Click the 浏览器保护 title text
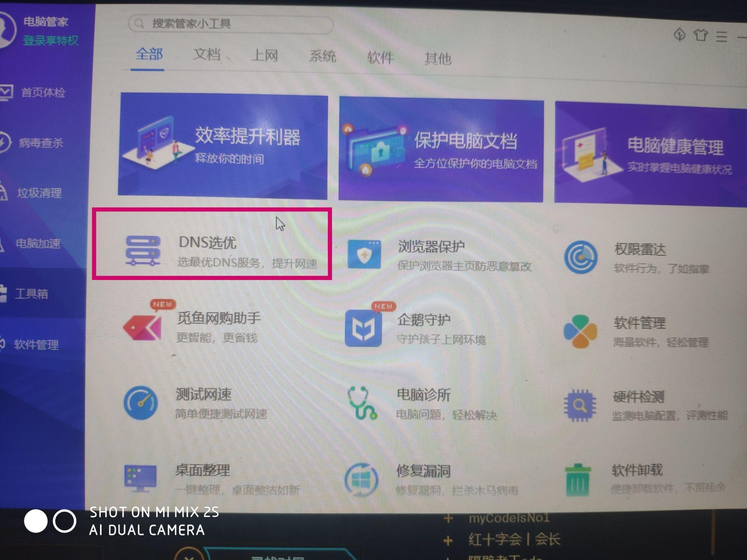This screenshot has width=747, height=560. (x=431, y=246)
